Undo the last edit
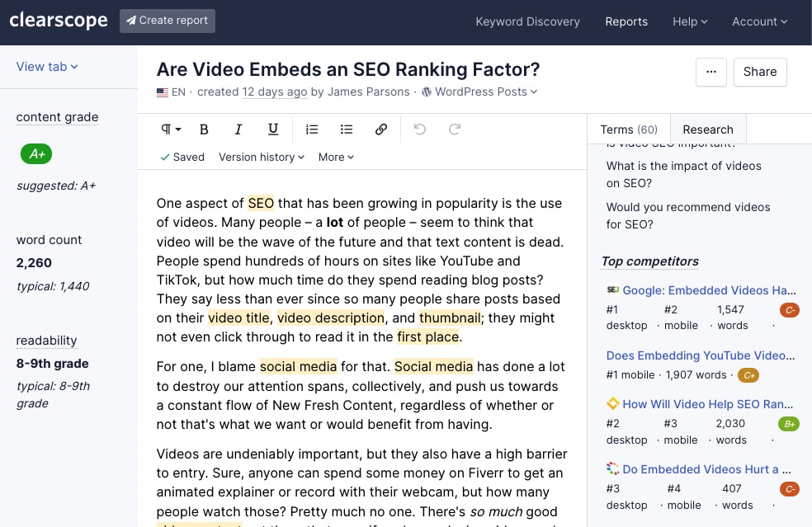Viewport: 812px width, 527px height. coord(420,129)
